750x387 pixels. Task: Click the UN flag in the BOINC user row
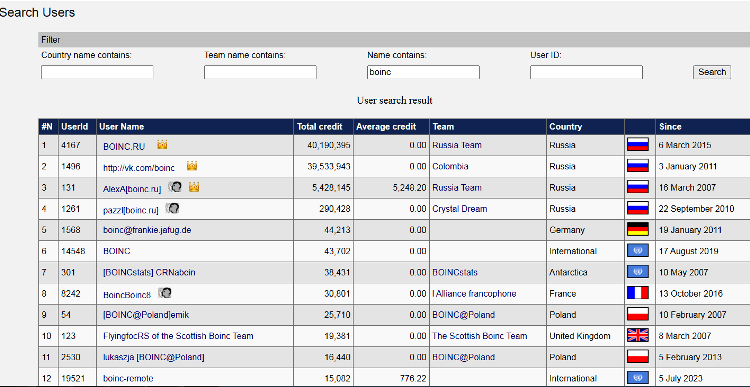[x=638, y=250]
